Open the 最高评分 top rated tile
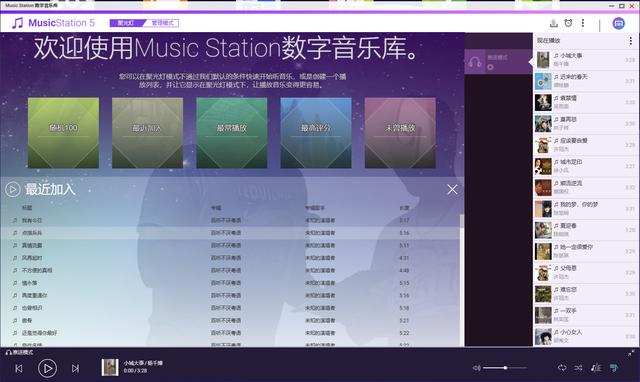 [316, 133]
